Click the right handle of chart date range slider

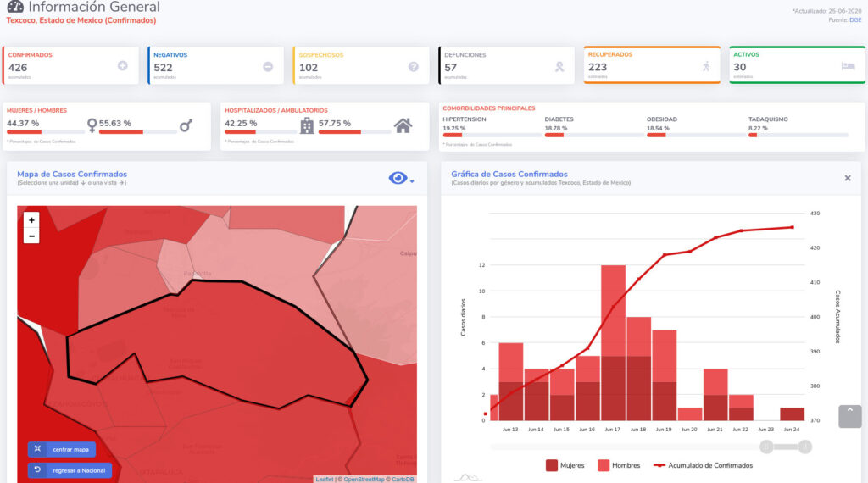click(x=805, y=447)
